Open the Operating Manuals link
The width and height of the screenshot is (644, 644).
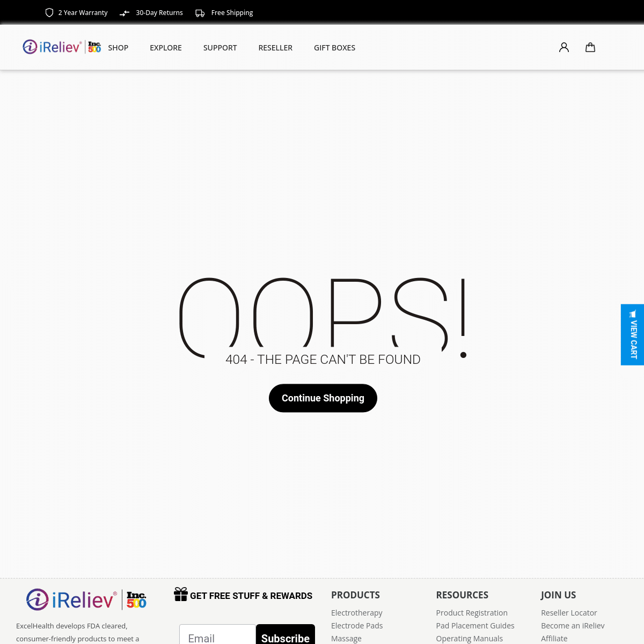[470, 639]
